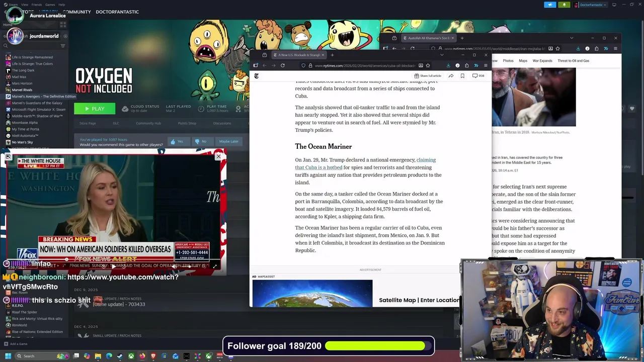This screenshot has height=362, width=644.
Task: Open the Friends menu in Steam
Action: tap(37, 5)
